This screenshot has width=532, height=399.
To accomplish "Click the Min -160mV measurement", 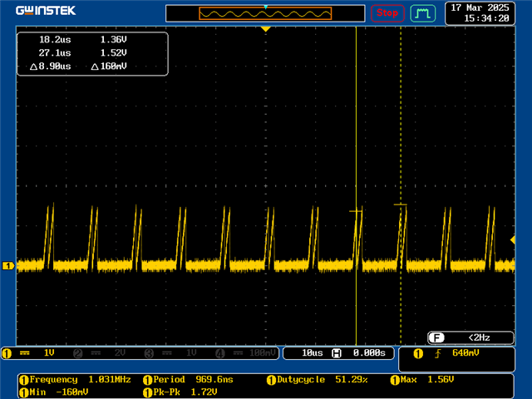I will pos(53,392).
